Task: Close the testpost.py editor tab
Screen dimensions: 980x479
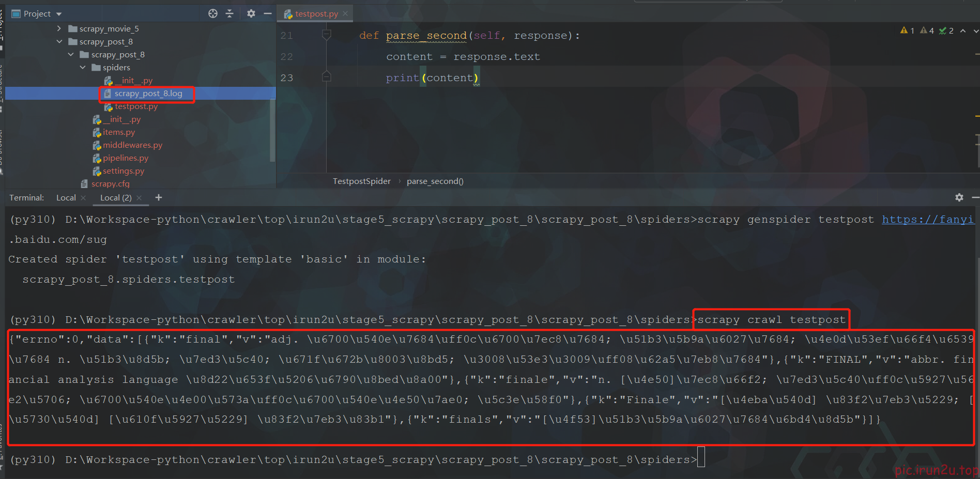Action: [x=345, y=13]
